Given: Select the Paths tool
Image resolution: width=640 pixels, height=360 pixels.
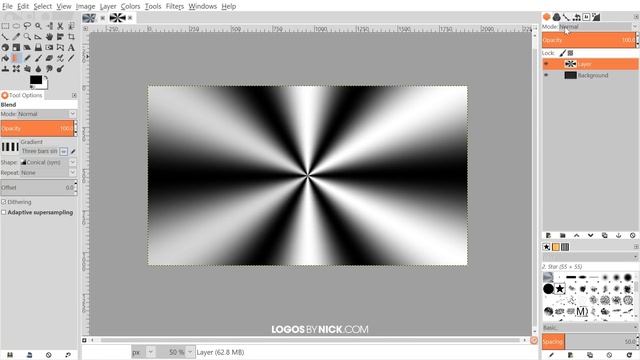Looking at the screenshot, I should click(x=5, y=37).
